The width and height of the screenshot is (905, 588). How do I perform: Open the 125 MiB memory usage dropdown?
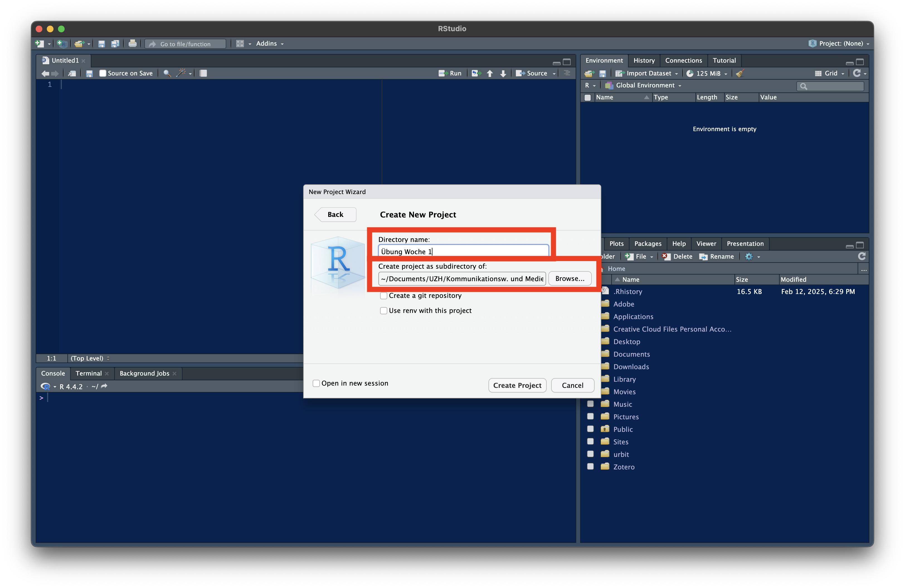tap(707, 73)
